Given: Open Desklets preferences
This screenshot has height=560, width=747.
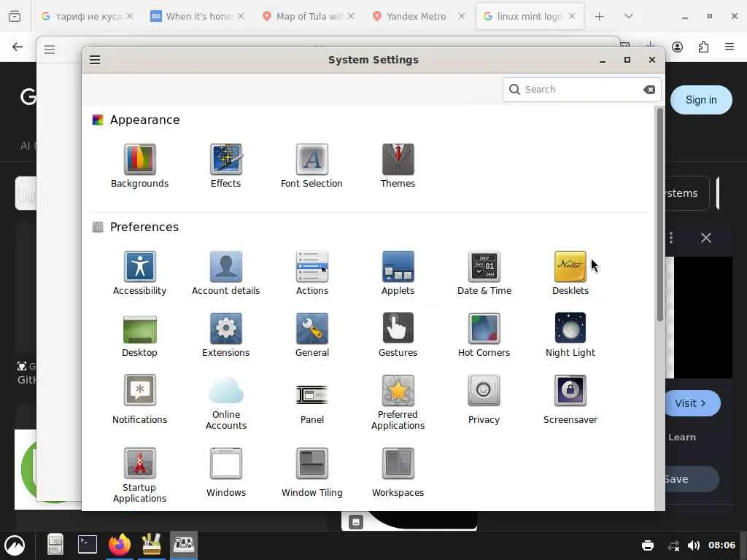Looking at the screenshot, I should [x=570, y=273].
